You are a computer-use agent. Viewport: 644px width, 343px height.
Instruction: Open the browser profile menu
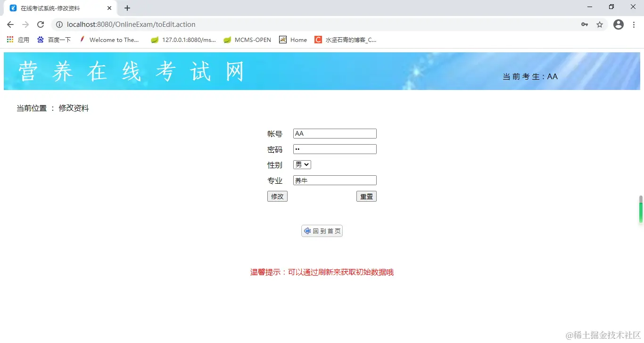[618, 24]
